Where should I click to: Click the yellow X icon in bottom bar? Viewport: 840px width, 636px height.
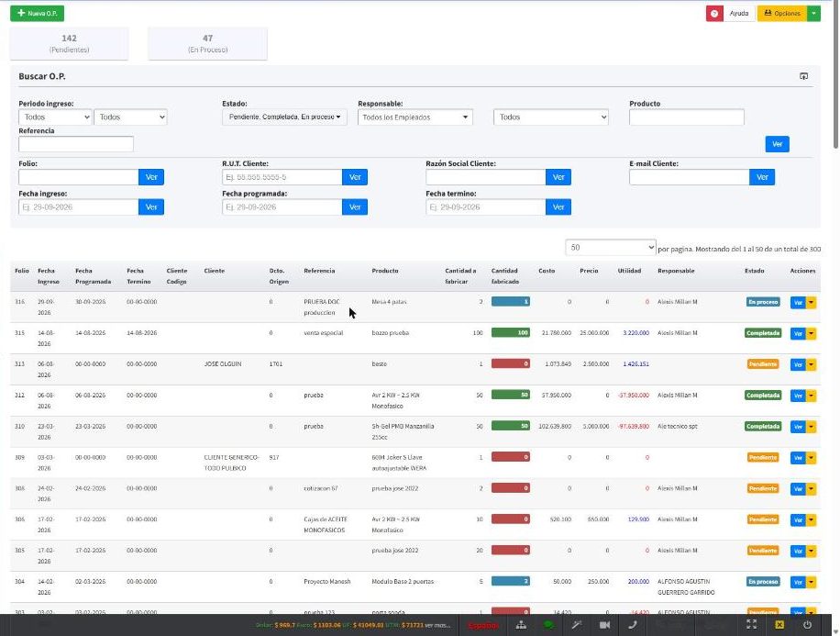(779, 625)
